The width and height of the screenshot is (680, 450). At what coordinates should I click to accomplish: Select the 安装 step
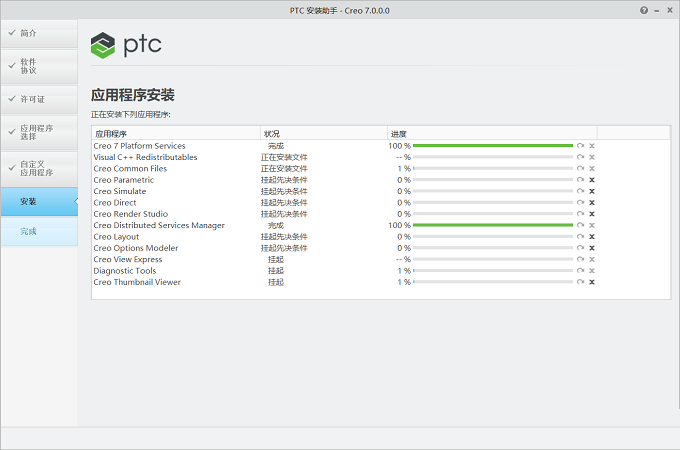point(39,202)
